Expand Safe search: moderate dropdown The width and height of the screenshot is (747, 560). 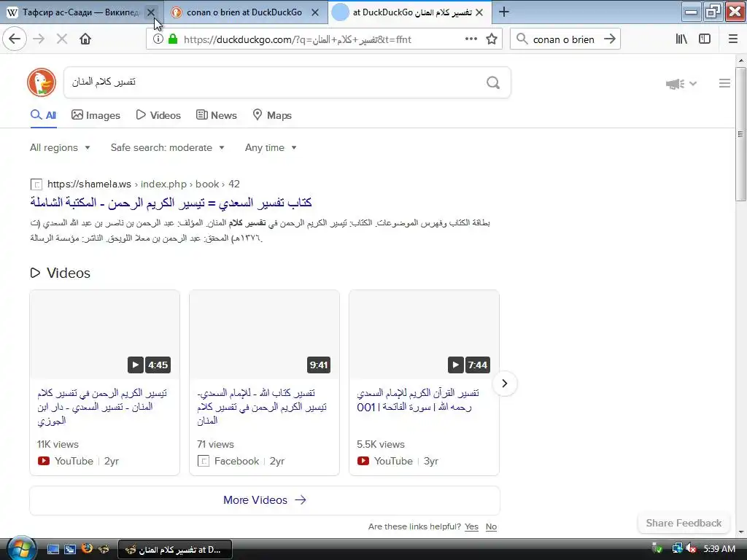click(167, 147)
